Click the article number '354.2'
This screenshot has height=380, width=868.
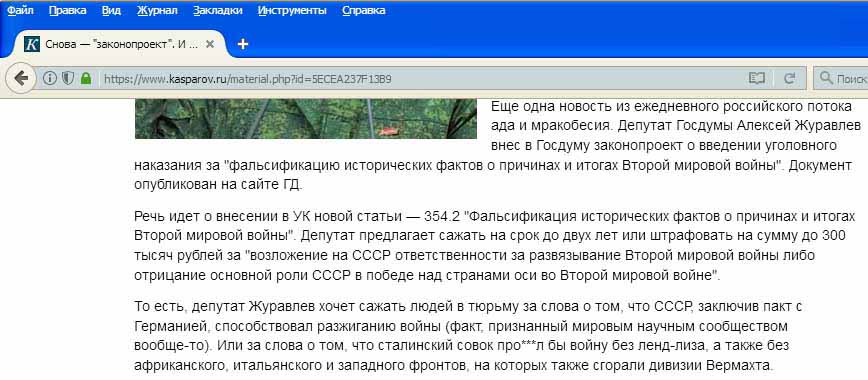442,215
